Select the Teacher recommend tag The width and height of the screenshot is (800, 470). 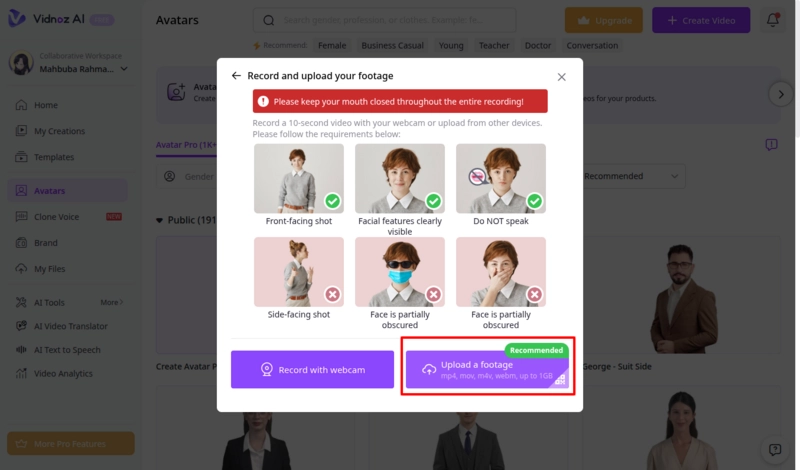(494, 45)
